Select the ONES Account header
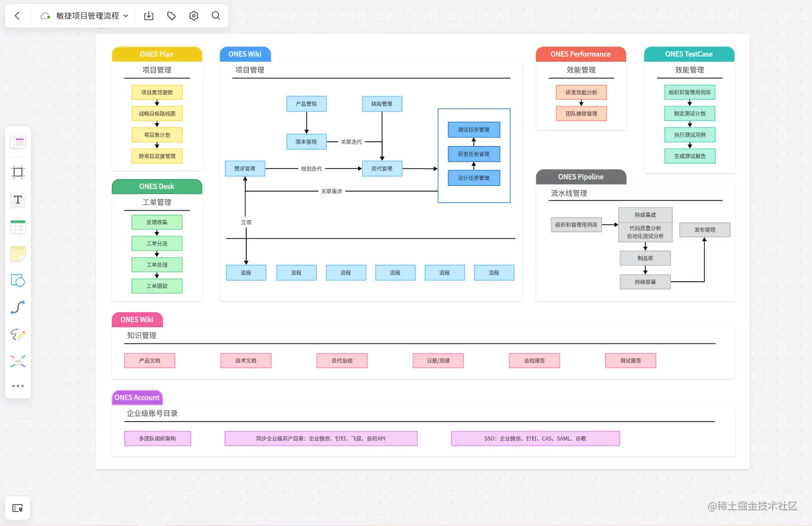Image resolution: width=812 pixels, height=526 pixels. click(x=137, y=397)
